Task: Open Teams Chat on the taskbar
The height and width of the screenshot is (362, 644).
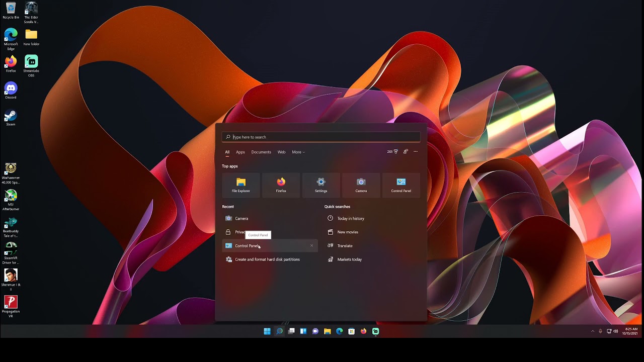Action: pos(315,331)
